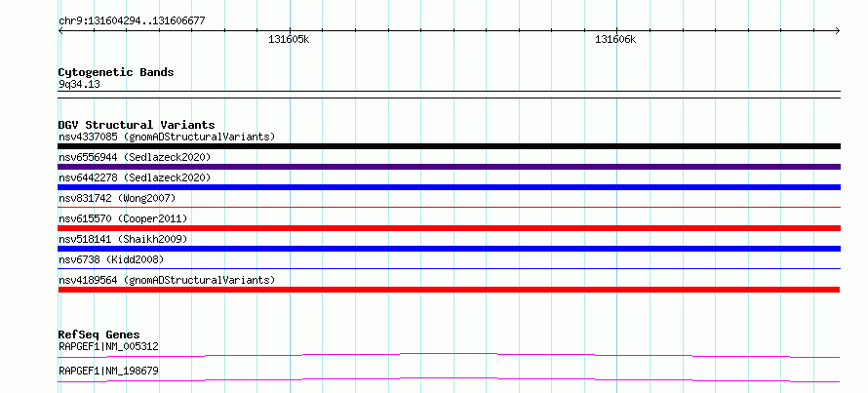Open the nsv6738 (Kidd2008) variant label
The height and width of the screenshot is (393, 868).
(111, 259)
